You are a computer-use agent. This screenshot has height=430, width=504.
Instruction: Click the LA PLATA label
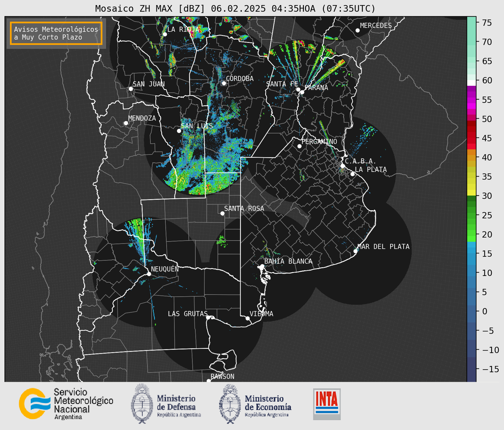click(x=371, y=170)
